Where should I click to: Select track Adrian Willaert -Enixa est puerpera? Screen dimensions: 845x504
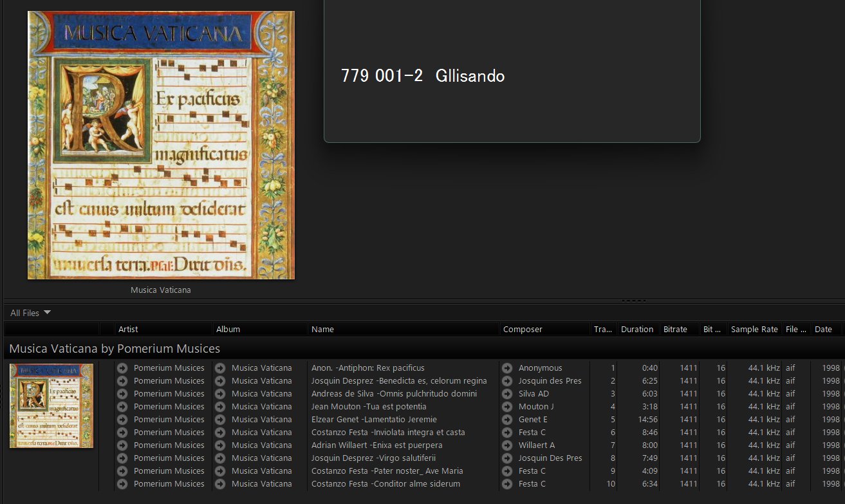(376, 445)
